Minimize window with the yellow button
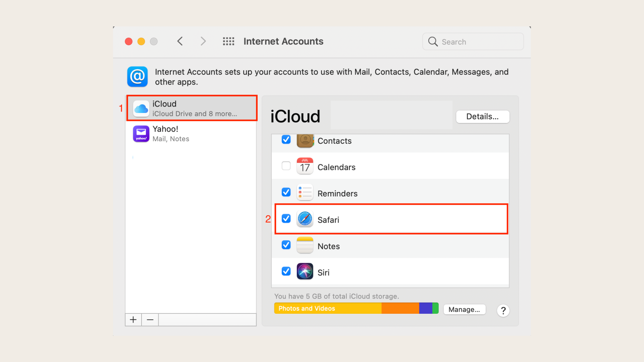644x362 pixels. tap(141, 41)
